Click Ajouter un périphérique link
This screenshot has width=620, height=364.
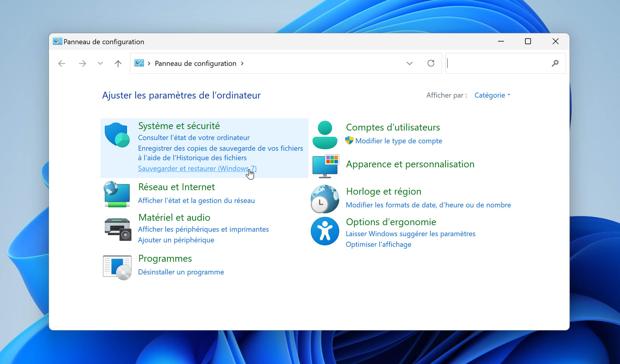click(x=176, y=240)
